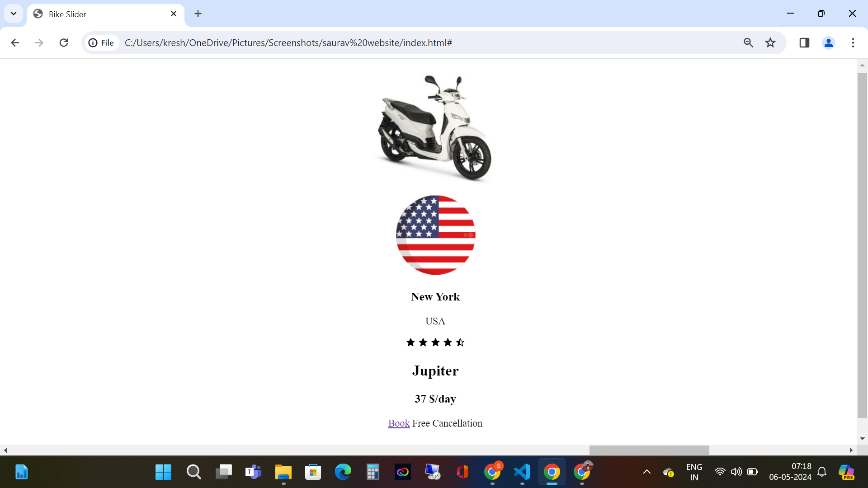Close the Bike Slider tab

pos(174,14)
